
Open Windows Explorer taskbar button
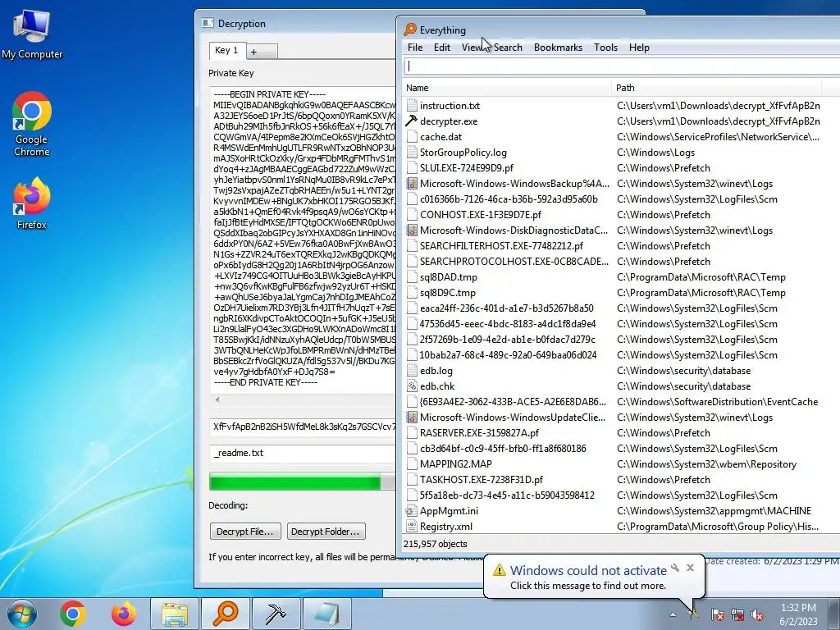pyautogui.click(x=175, y=614)
